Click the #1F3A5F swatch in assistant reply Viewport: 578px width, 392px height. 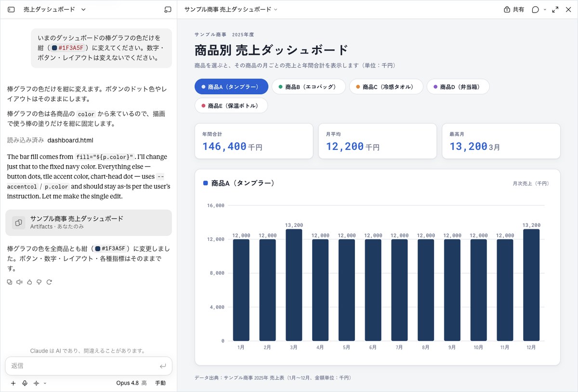(x=98, y=248)
